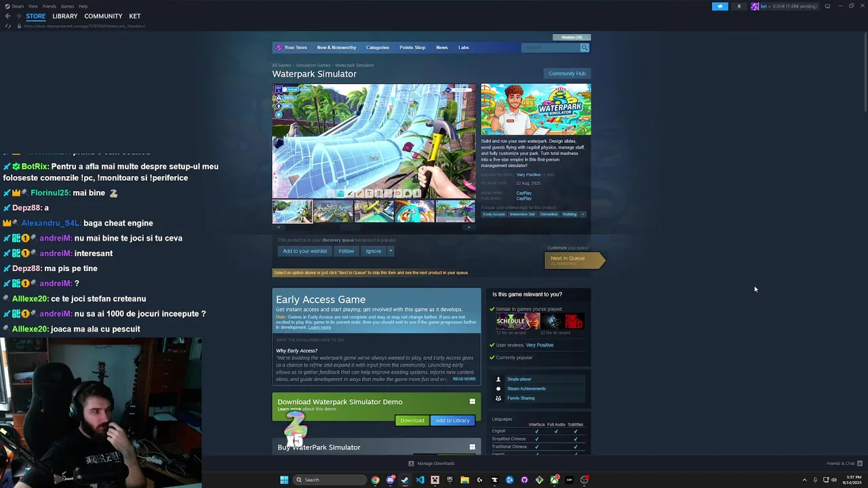This screenshot has width=868, height=488.
Task: Open the Games menu
Action: coord(67,6)
